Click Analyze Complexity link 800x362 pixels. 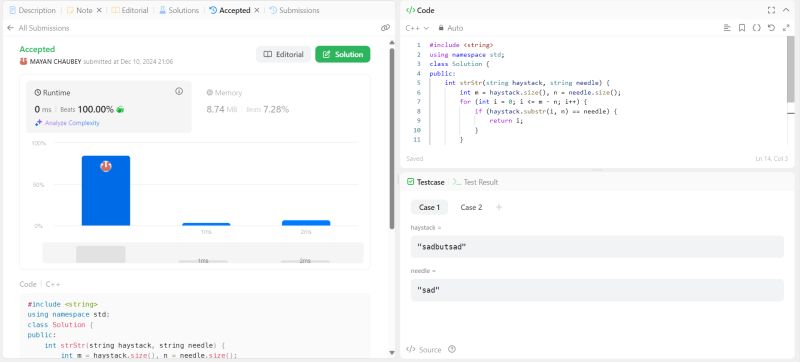point(67,123)
